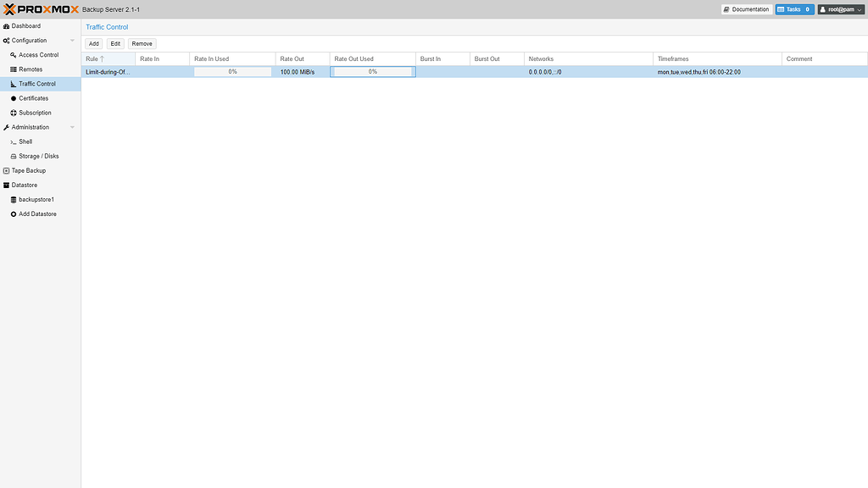Open the Documentation link

click(746, 9)
